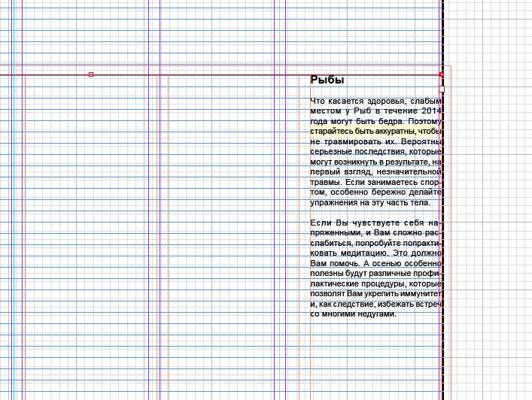Click the word "незначительной" in the text
The width and height of the screenshot is (532, 400).
[x=409, y=172]
